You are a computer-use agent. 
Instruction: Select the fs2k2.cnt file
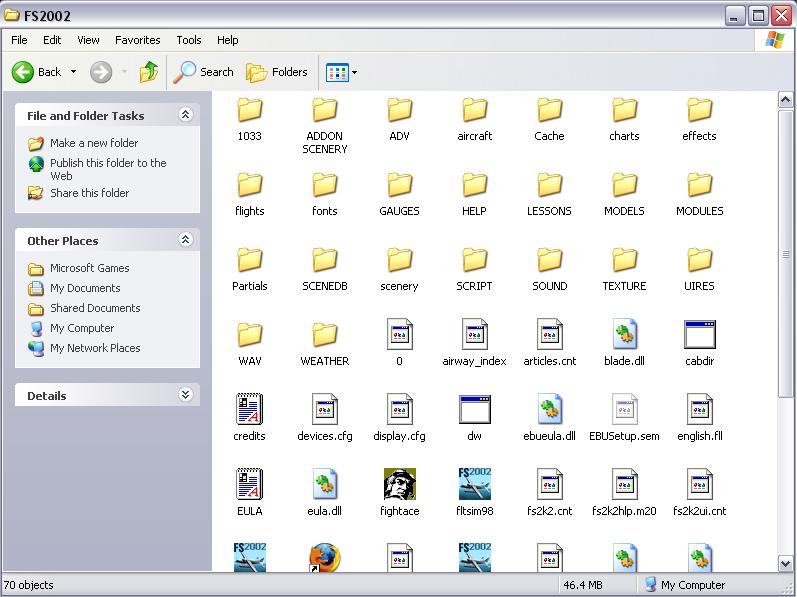point(549,492)
